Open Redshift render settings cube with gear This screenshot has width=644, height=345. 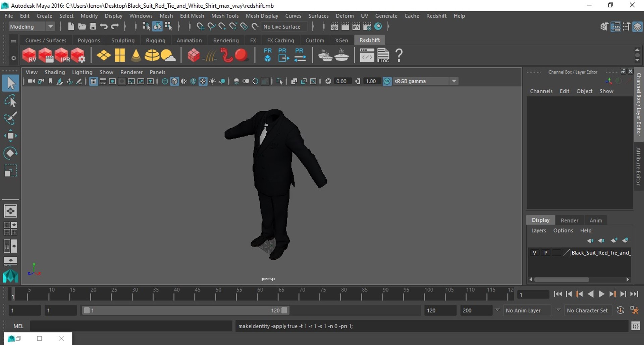point(78,55)
